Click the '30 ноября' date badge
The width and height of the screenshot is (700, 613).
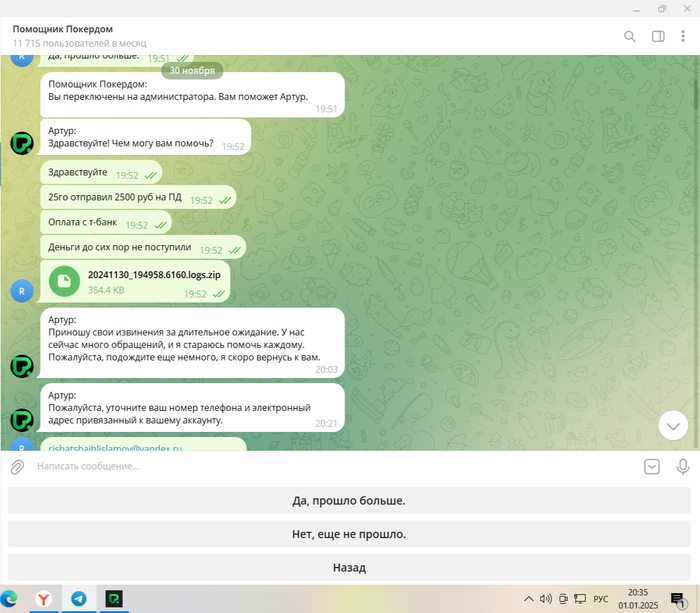pos(192,71)
